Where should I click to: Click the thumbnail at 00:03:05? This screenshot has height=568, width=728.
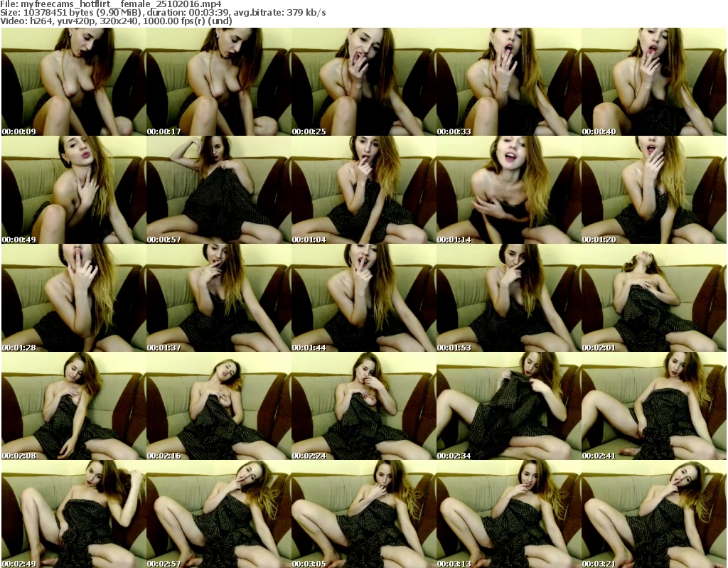click(363, 513)
